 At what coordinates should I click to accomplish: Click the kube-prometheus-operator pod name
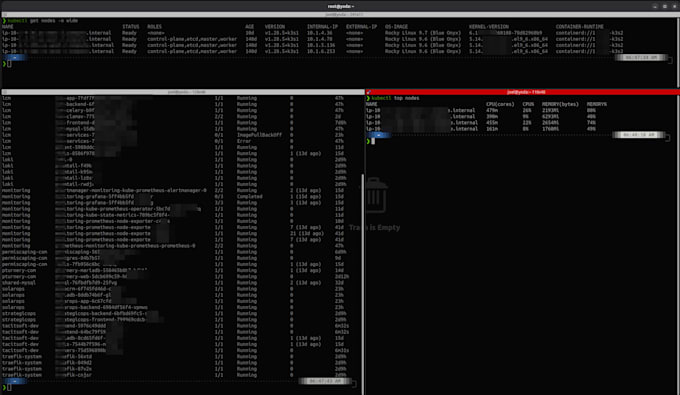128,209
